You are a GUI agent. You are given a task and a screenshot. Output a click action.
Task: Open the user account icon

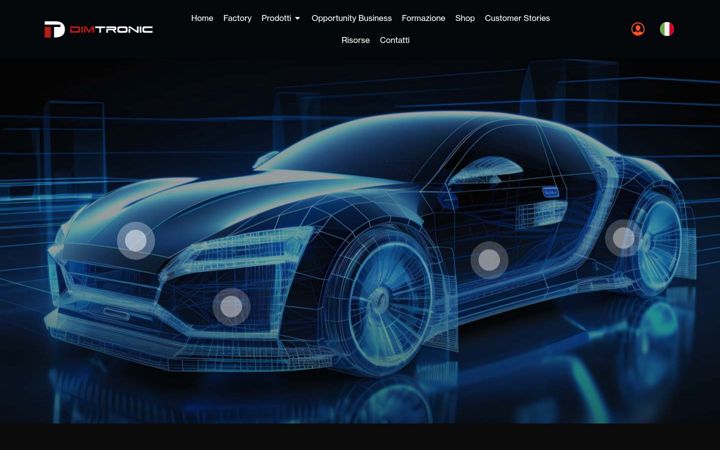[x=638, y=29]
